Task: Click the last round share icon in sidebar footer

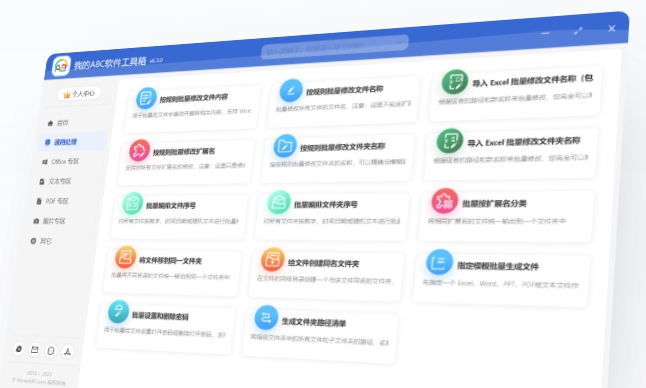Action: pos(67,351)
